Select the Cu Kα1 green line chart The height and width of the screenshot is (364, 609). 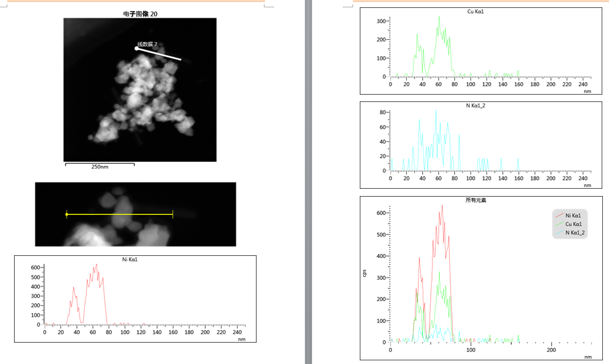coord(481,51)
